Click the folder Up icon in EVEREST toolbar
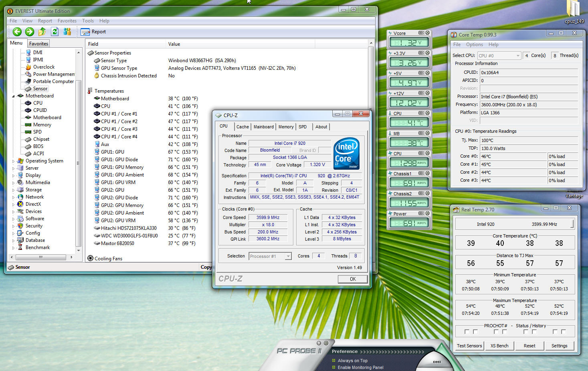 coord(42,32)
